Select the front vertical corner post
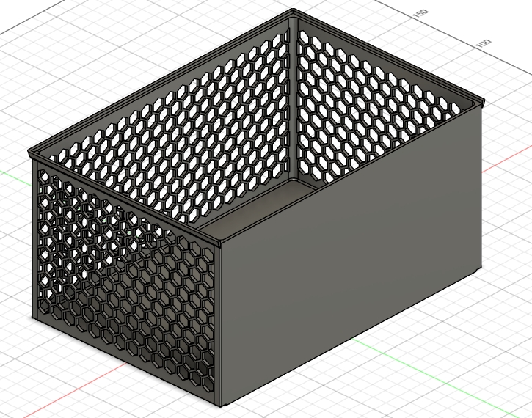 pos(219,323)
